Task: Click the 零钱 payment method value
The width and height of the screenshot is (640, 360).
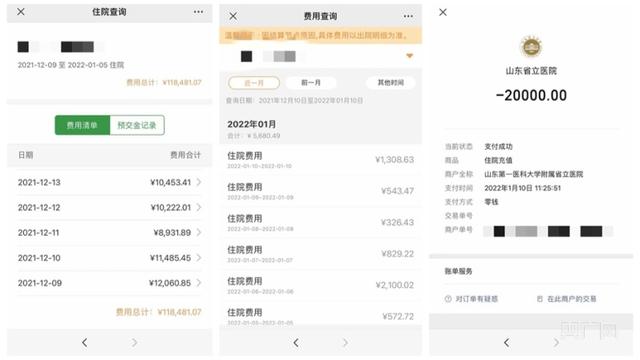Action: point(491,202)
